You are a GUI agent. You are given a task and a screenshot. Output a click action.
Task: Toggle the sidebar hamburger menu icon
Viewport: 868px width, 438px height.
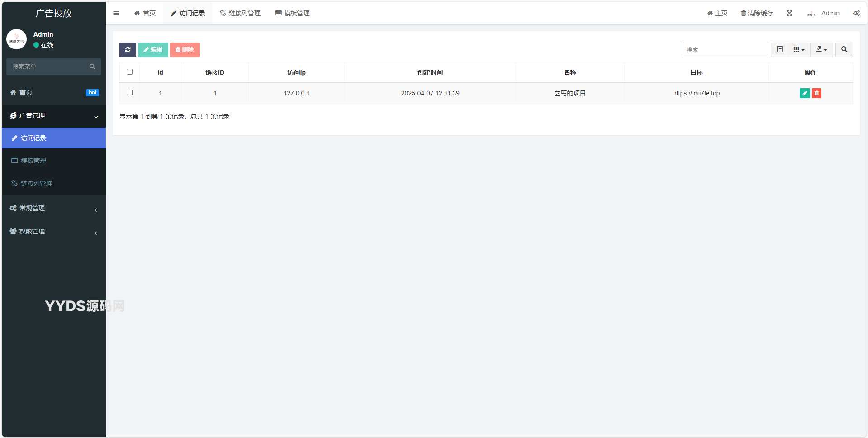point(116,13)
